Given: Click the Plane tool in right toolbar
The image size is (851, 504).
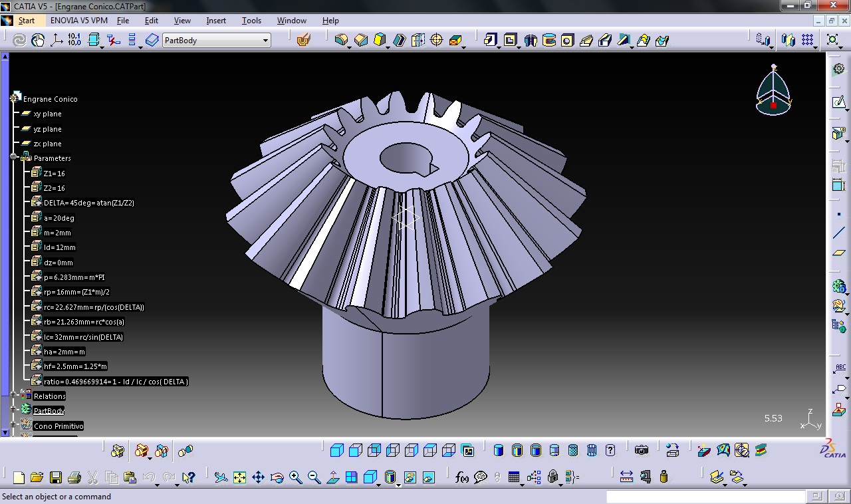Looking at the screenshot, I should 838,253.
